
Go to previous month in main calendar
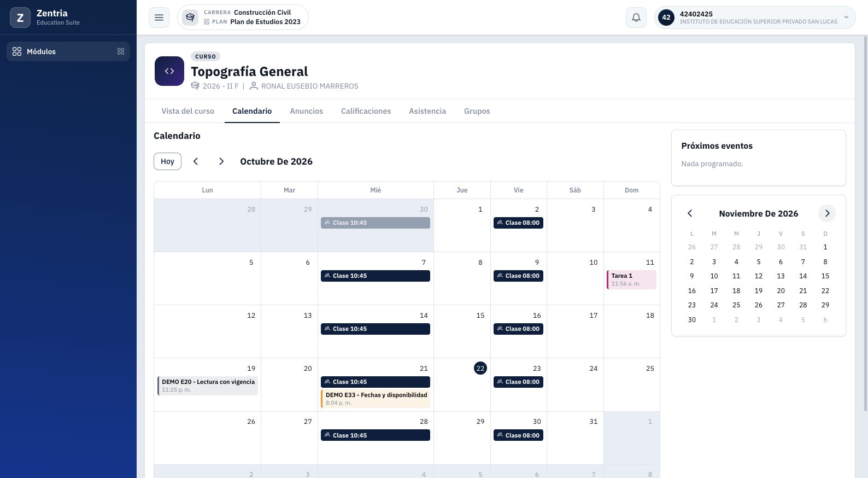pos(196,161)
